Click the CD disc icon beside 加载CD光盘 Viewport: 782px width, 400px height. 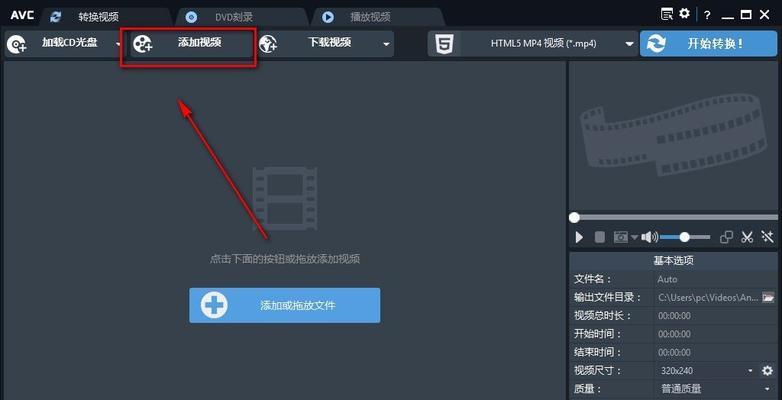click(16, 44)
